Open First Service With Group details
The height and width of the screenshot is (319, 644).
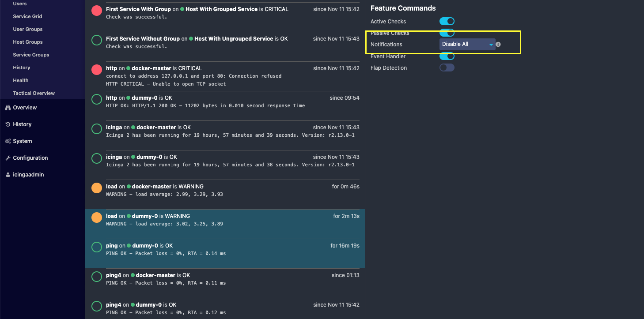(138, 9)
